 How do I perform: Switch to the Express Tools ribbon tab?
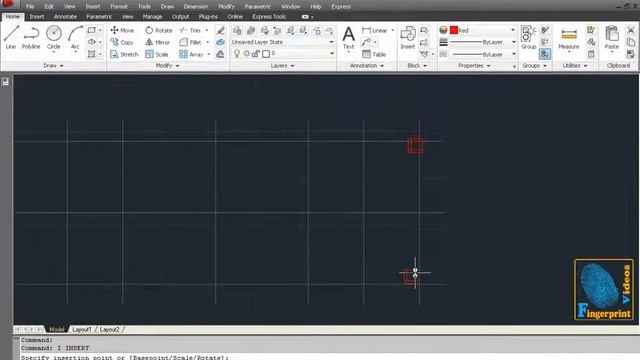click(269, 16)
